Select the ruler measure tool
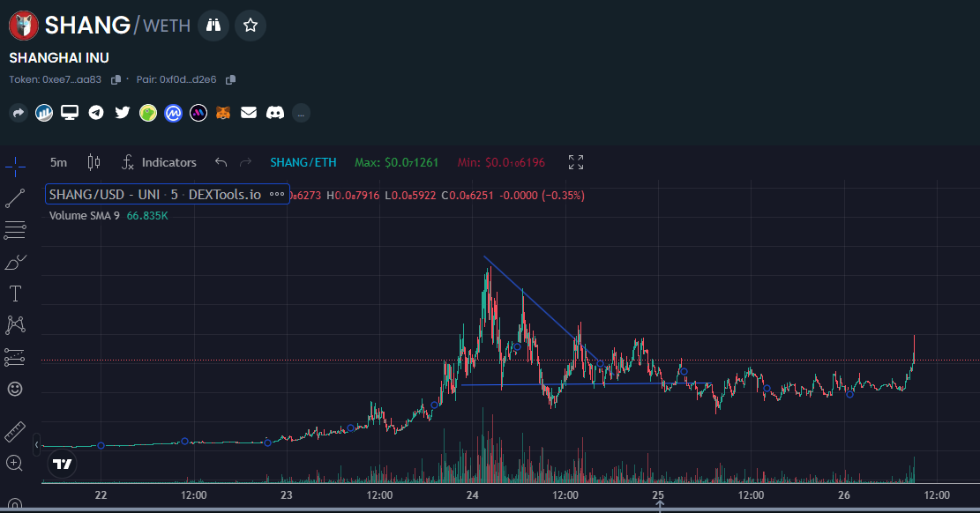The image size is (980, 513). (x=15, y=431)
